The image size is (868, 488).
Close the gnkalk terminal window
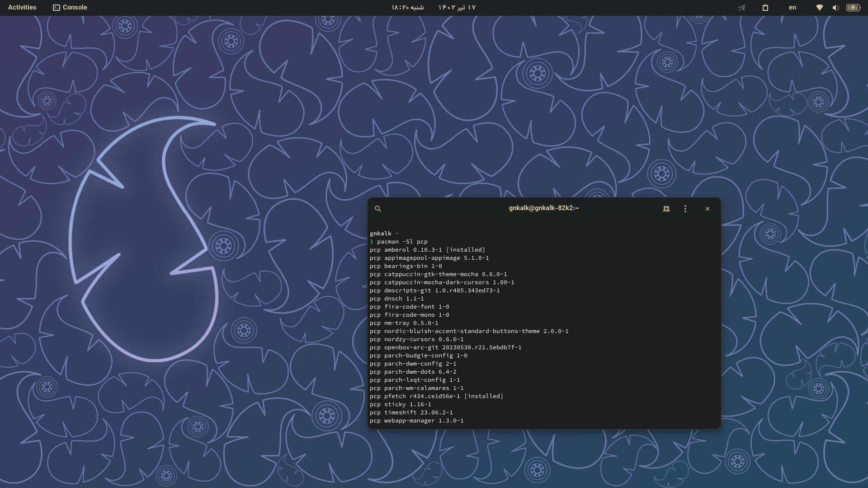[708, 209]
